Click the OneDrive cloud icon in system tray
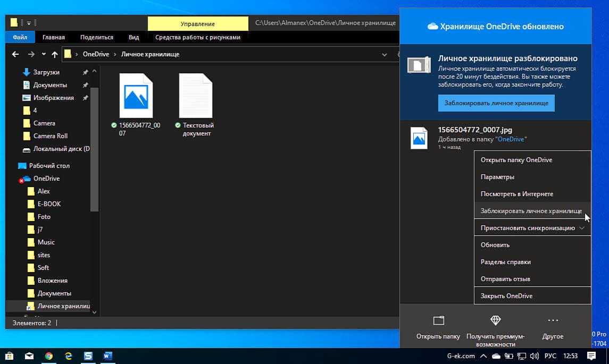Viewport: 609px width, 364px height. pos(496,356)
